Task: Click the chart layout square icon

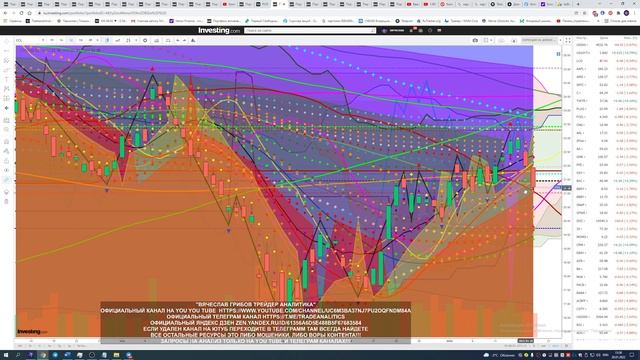Action: (x=486, y=40)
